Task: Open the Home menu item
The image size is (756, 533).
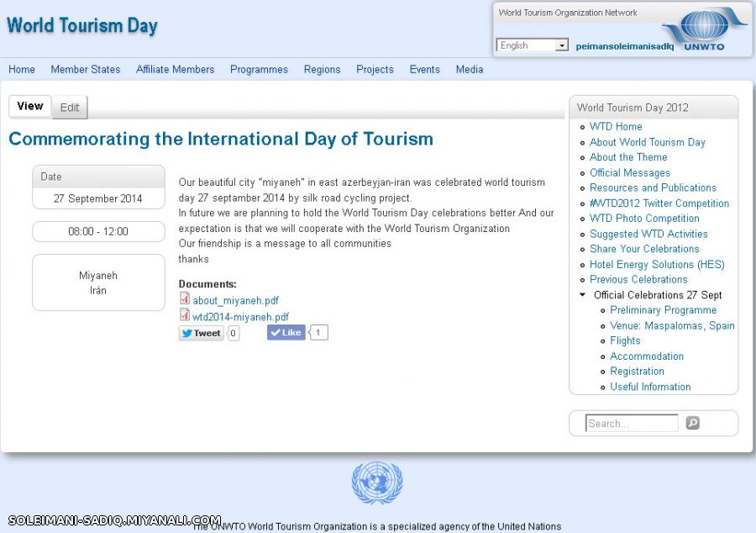Action: (x=22, y=70)
